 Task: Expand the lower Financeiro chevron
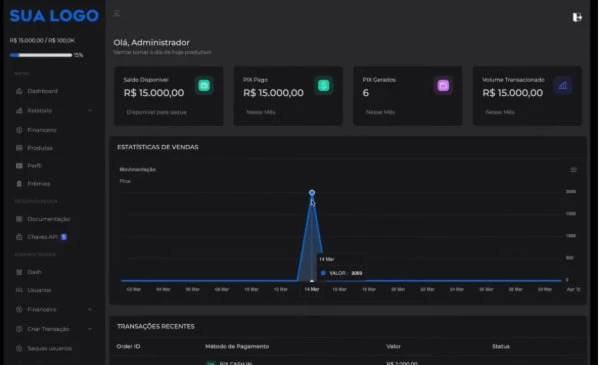[90, 309]
